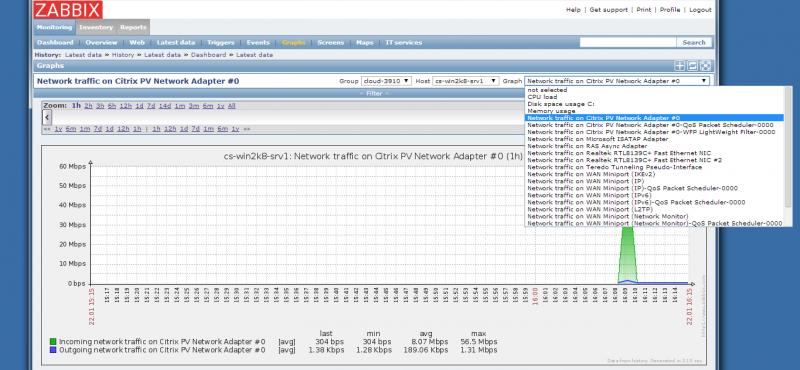This screenshot has height=370, width=800.
Task: Open the Host dropdown cs-win2k8-srv1
Action: click(466, 81)
